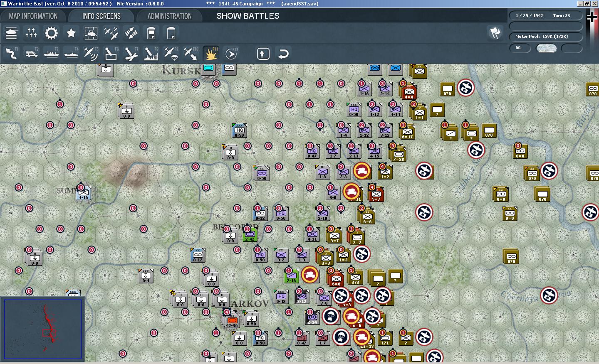599x364 pixels.
Task: Select the 0-4 counter
Action: click(146, 276)
